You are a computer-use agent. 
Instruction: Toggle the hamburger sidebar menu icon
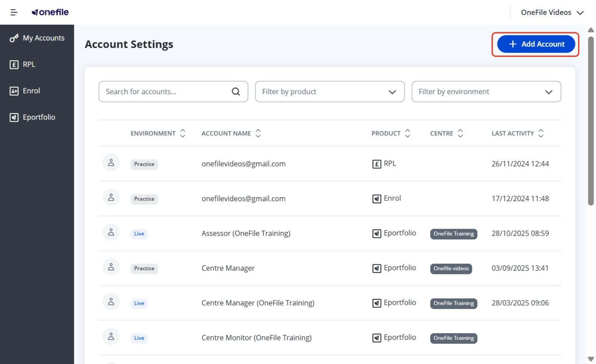[x=14, y=13]
